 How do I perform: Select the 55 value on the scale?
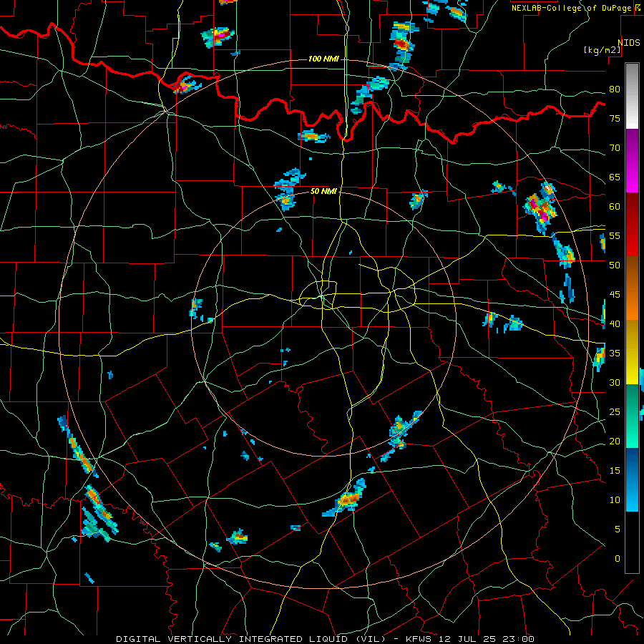(615, 235)
